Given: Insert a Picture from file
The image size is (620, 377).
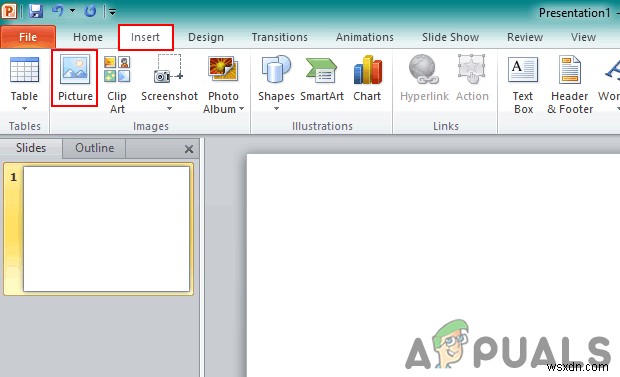Looking at the screenshot, I should tap(74, 78).
